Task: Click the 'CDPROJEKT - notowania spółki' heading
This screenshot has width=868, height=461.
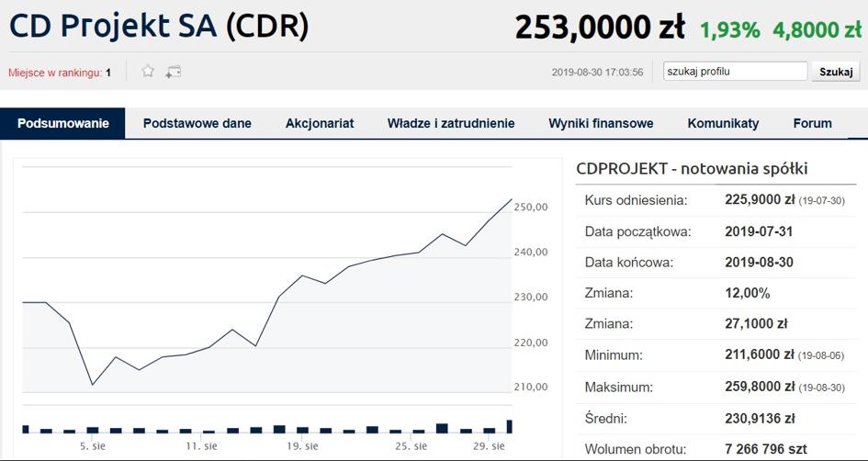Action: 692,169
